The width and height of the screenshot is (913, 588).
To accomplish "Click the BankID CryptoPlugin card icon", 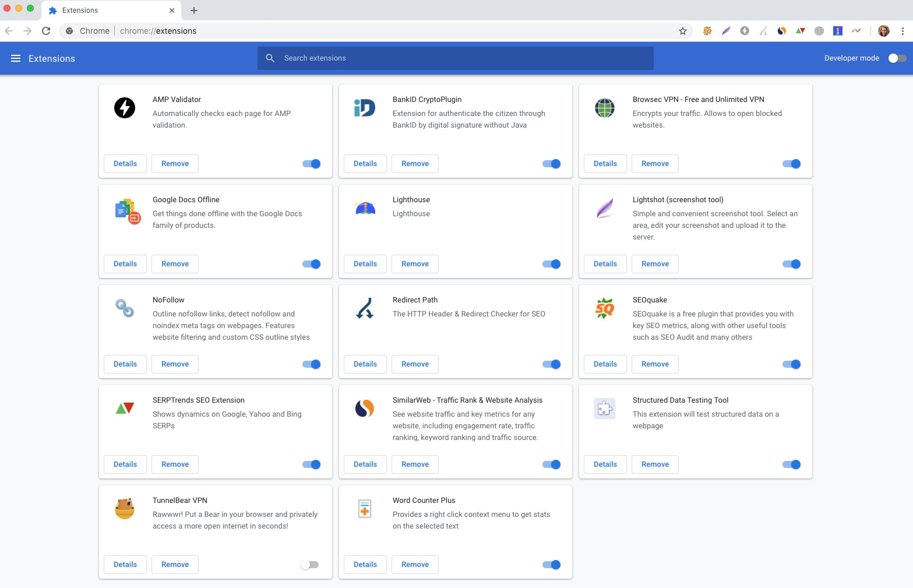I will 365,108.
